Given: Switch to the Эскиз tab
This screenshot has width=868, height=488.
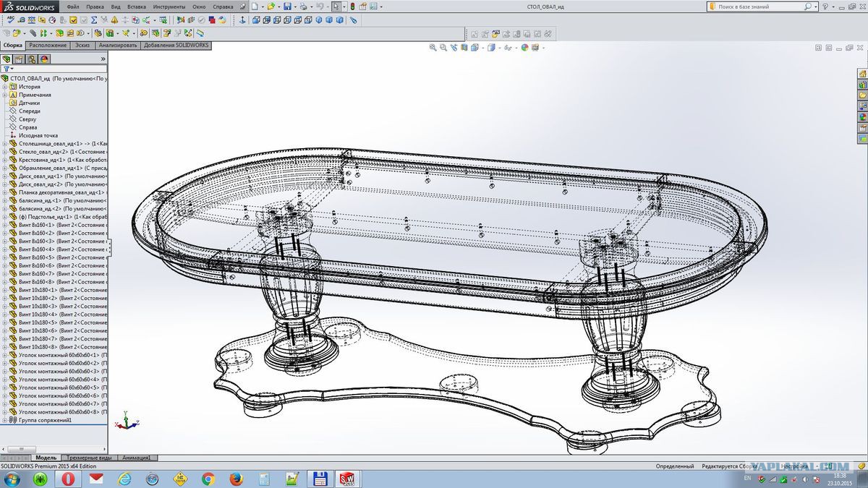Looking at the screenshot, I should [82, 46].
